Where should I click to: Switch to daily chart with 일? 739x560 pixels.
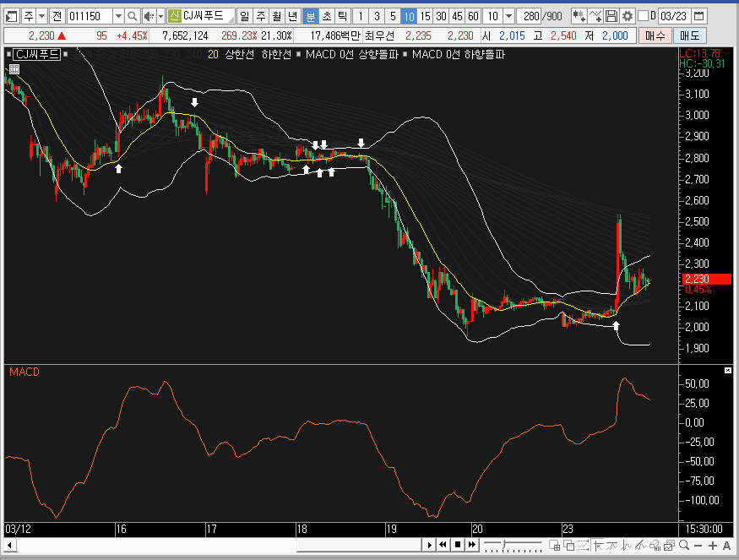[x=244, y=17]
